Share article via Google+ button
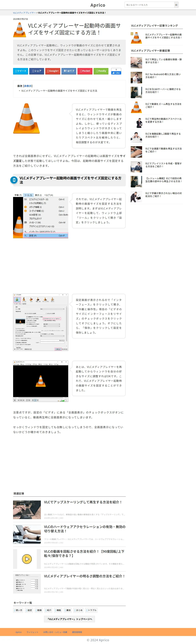196x644 pixels. pos(53,71)
